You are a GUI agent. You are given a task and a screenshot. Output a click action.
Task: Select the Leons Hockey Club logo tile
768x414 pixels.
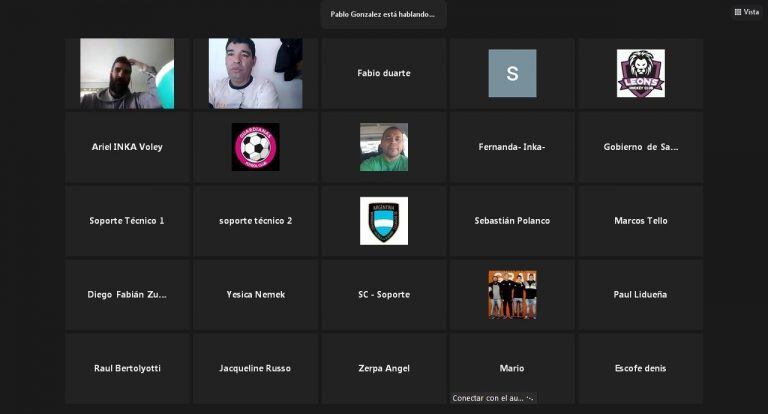coord(641,73)
